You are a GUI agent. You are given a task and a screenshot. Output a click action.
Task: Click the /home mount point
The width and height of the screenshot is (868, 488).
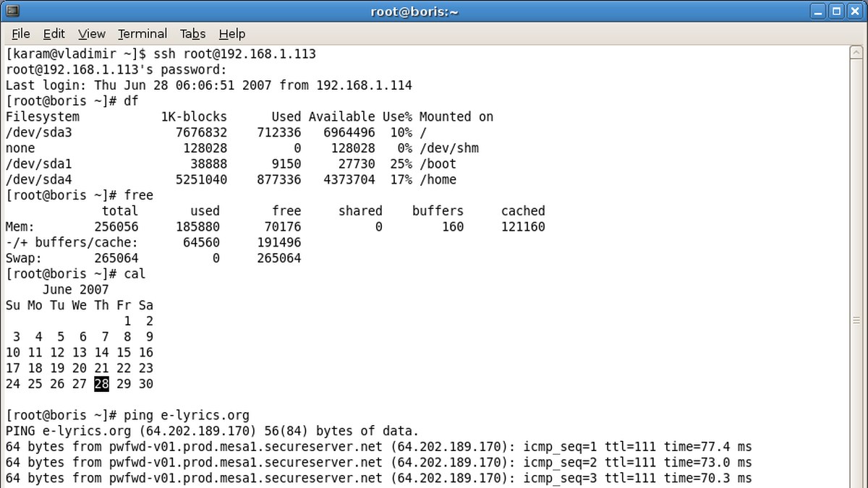tap(438, 179)
